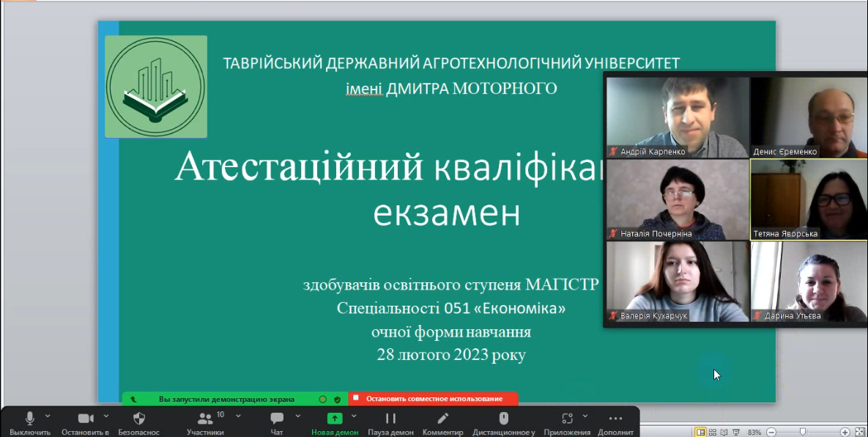Zoom out with minus button
Viewport: 868px width, 437px height.
[771, 432]
